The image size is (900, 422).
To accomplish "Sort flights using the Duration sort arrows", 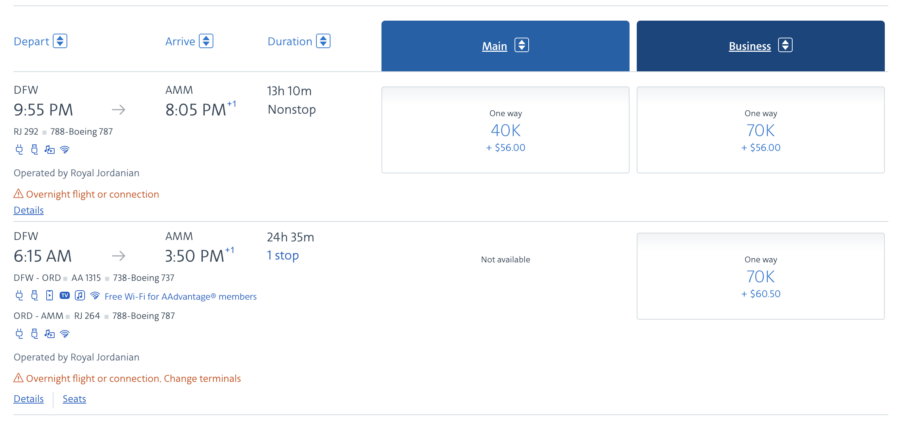I will [324, 41].
